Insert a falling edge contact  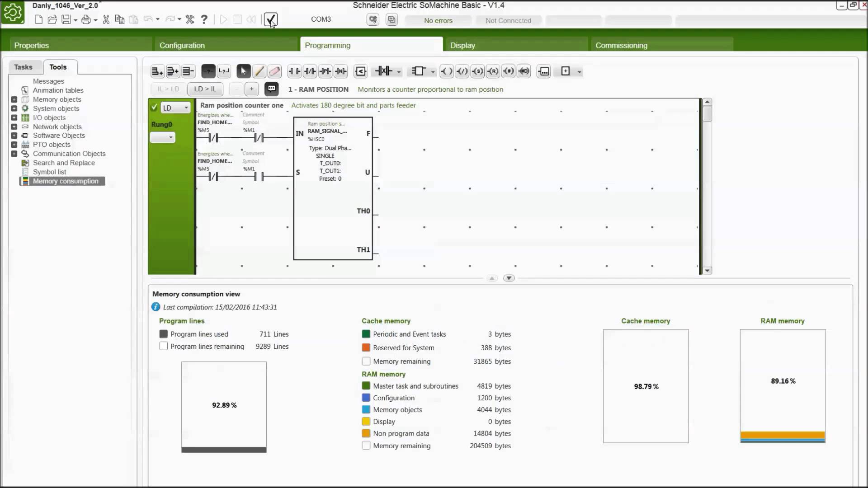coord(340,71)
